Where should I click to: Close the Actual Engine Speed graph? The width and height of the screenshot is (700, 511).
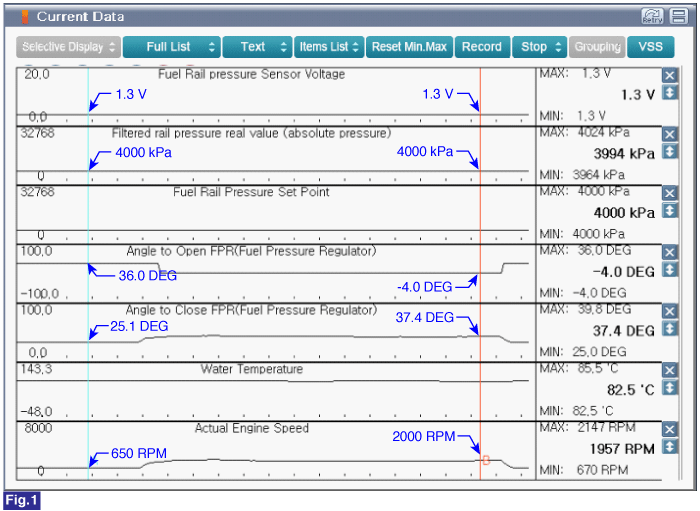pos(669,429)
